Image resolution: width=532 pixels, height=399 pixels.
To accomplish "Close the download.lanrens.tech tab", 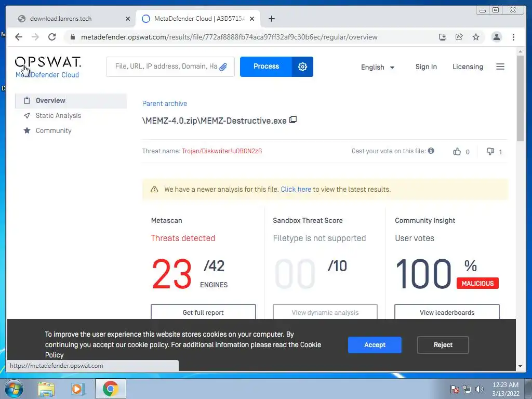I will tap(128, 19).
